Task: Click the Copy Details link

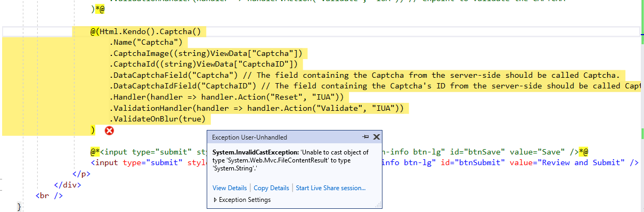Action: (271, 188)
